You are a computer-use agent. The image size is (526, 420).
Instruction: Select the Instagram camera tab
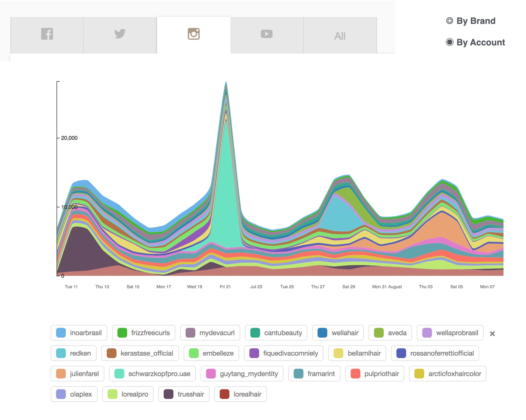pos(193,34)
